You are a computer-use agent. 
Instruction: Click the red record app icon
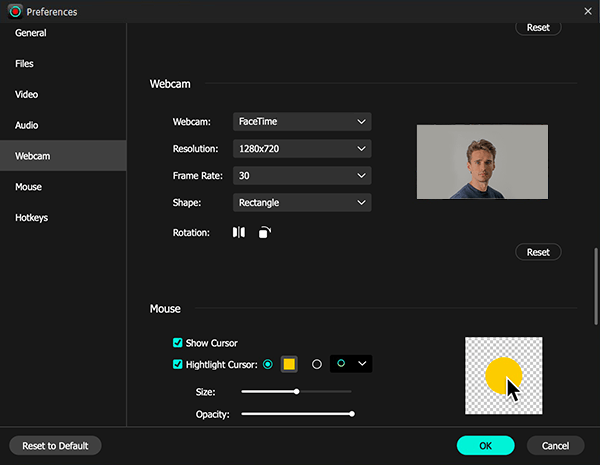click(x=15, y=12)
